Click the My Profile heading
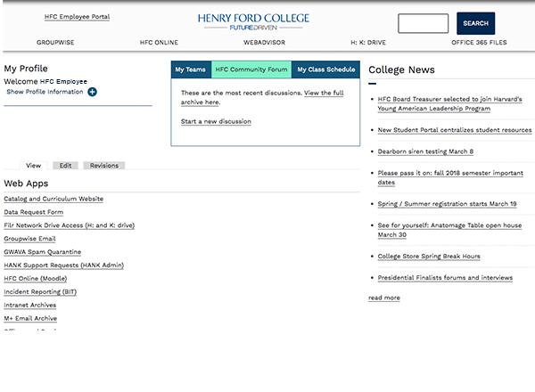Image resolution: width=535 pixels, height=392 pixels. tap(26, 69)
